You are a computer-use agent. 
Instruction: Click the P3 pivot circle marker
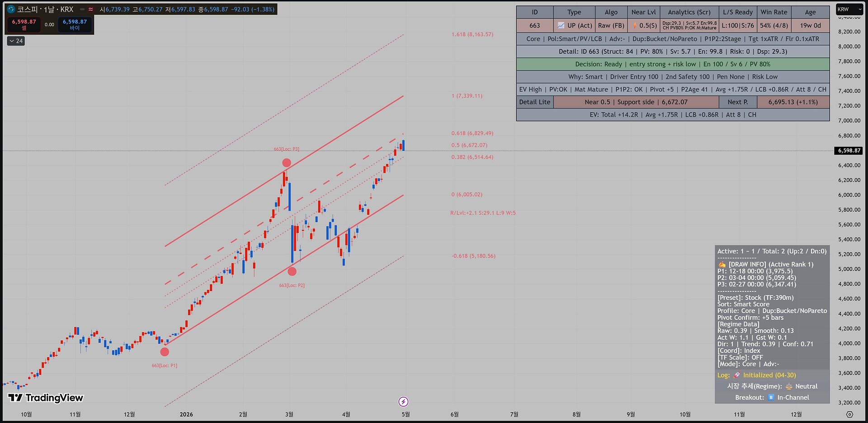287,163
